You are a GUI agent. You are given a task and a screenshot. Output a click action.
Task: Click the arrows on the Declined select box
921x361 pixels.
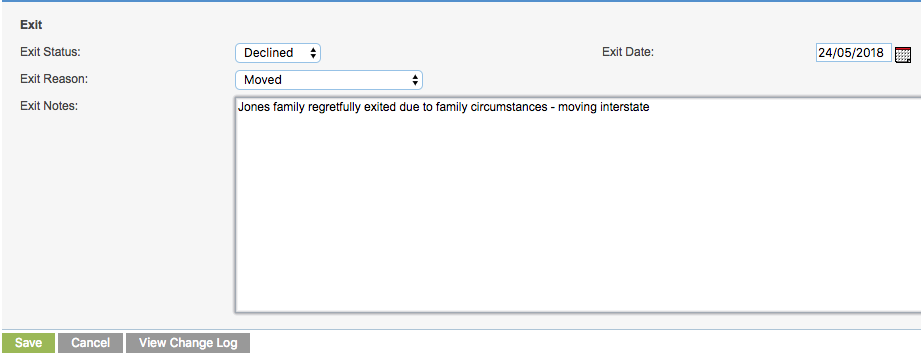[x=313, y=53]
